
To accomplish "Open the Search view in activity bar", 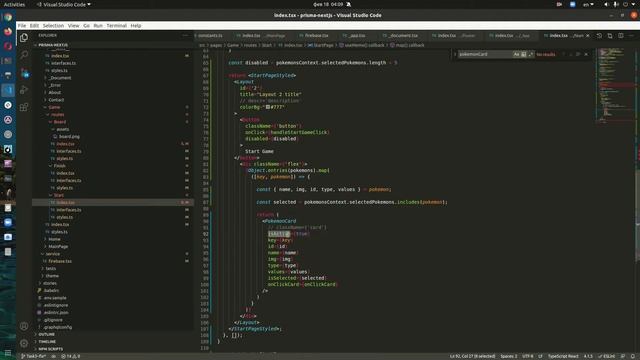I will click(24, 54).
